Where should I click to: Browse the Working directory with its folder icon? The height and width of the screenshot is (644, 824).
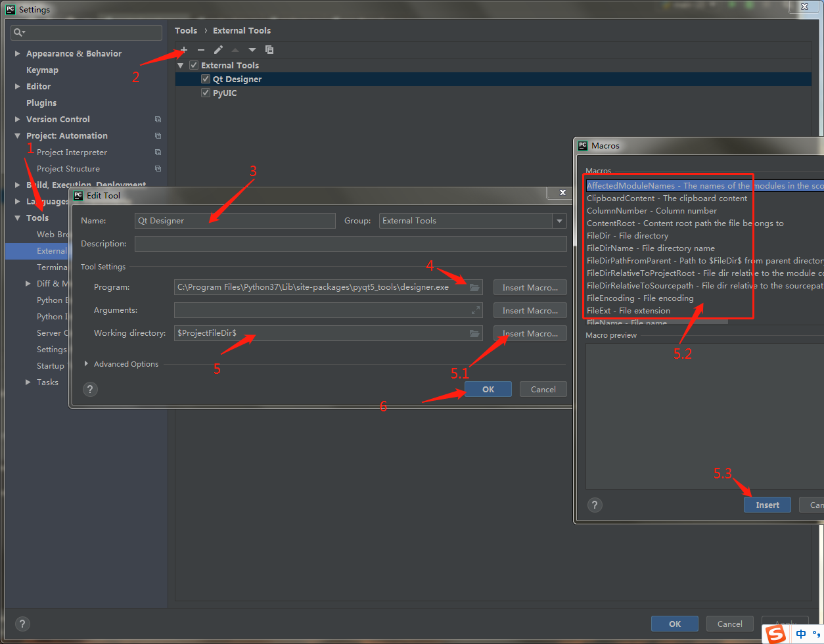click(x=474, y=333)
